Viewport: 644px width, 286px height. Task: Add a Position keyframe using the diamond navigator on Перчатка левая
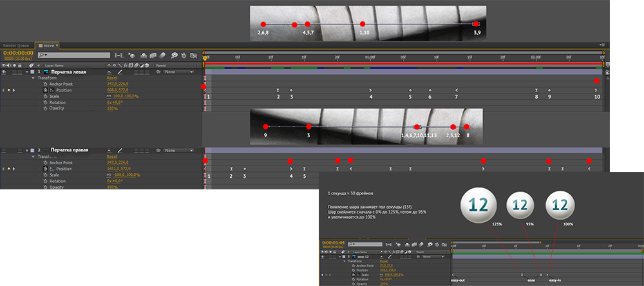pos(9,90)
